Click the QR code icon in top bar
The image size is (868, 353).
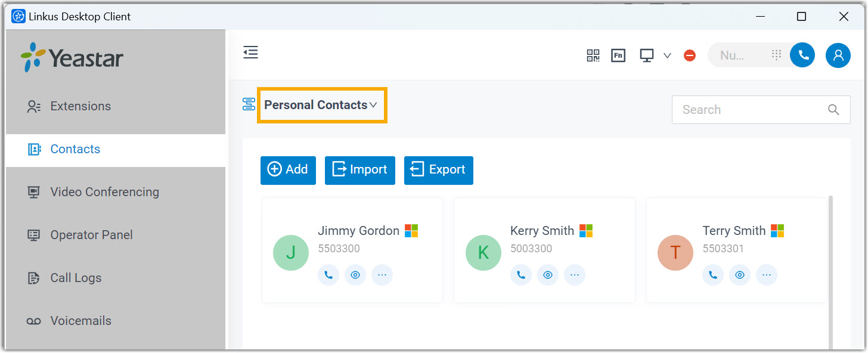click(x=593, y=55)
